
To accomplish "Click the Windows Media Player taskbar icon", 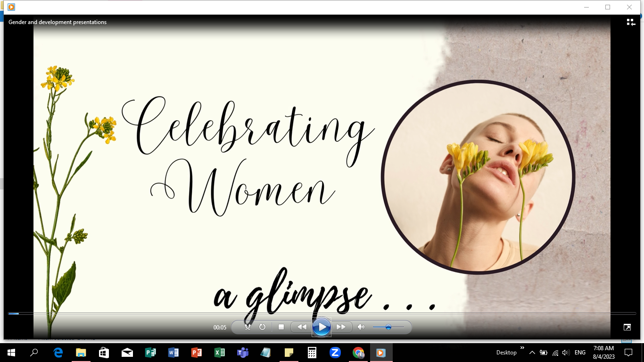I will (381, 353).
